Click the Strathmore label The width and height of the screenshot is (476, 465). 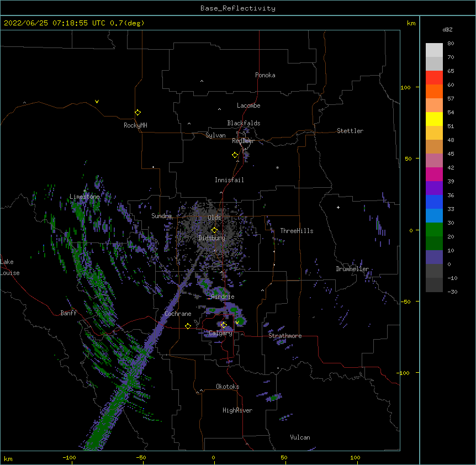click(285, 336)
